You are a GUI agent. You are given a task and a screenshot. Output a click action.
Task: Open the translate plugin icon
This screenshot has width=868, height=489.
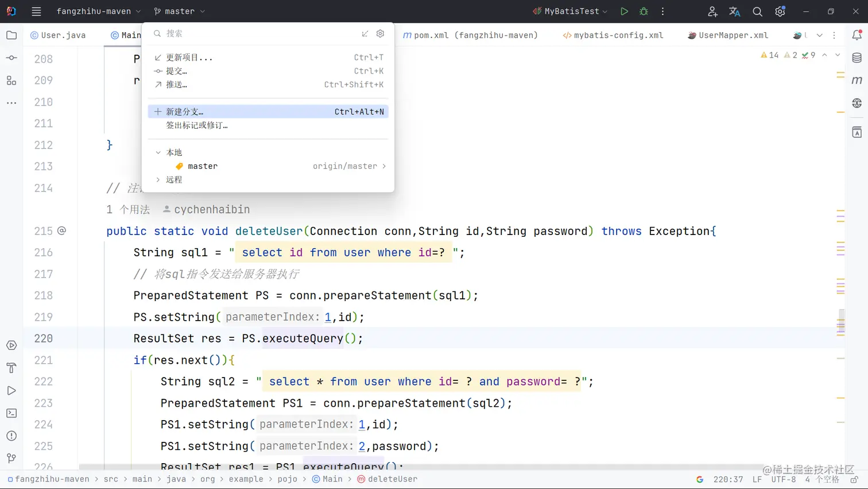click(734, 11)
